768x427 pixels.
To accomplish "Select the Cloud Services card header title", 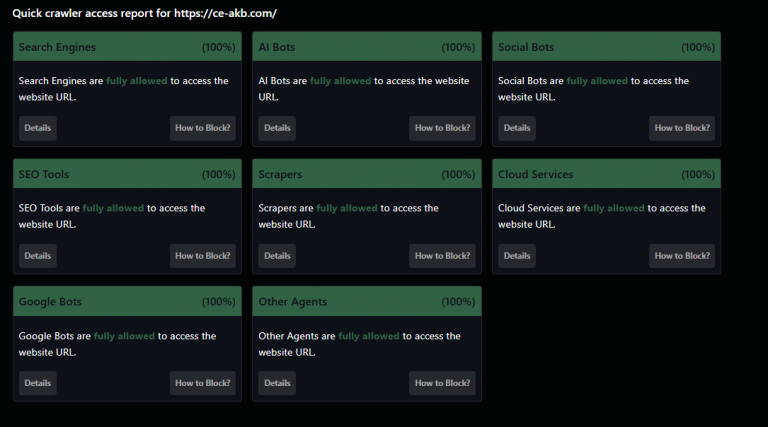I will point(535,174).
